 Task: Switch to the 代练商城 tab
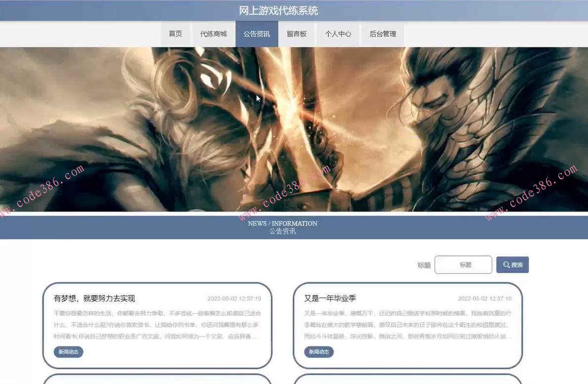(x=213, y=34)
